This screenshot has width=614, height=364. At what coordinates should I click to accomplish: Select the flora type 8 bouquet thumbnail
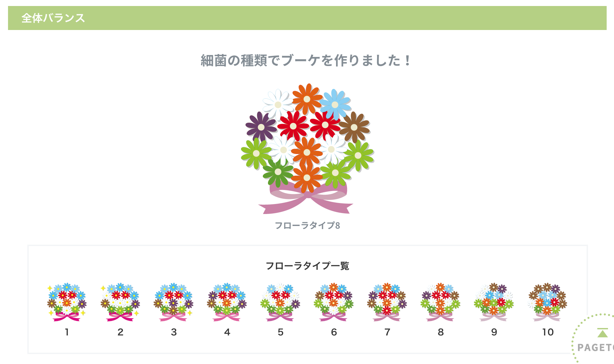click(x=440, y=302)
